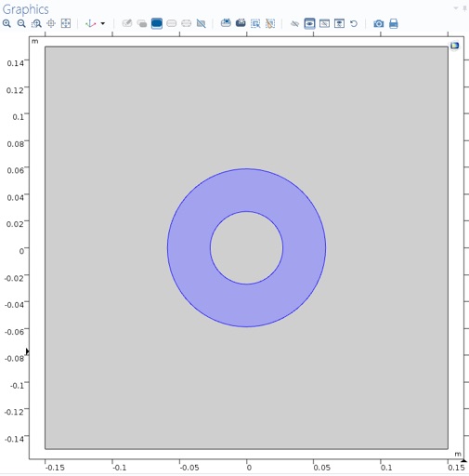
Task: Click the Zoom Extents icon
Action: click(x=66, y=23)
